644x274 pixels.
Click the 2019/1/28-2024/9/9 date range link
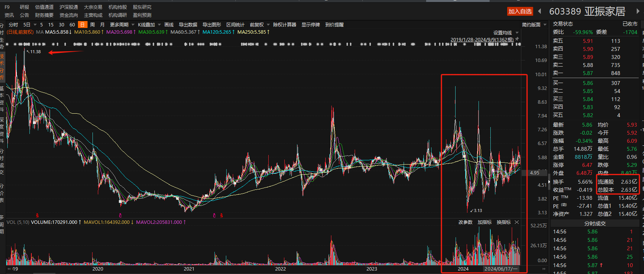click(482, 39)
